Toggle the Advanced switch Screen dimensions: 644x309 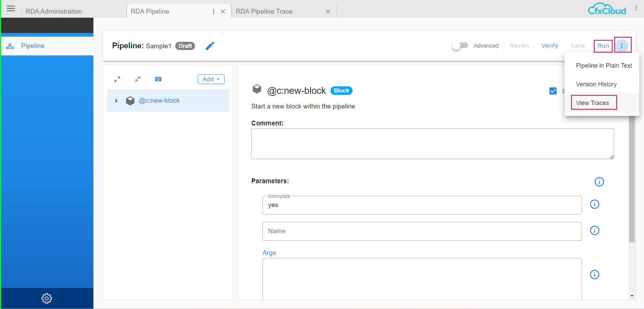[x=460, y=46]
